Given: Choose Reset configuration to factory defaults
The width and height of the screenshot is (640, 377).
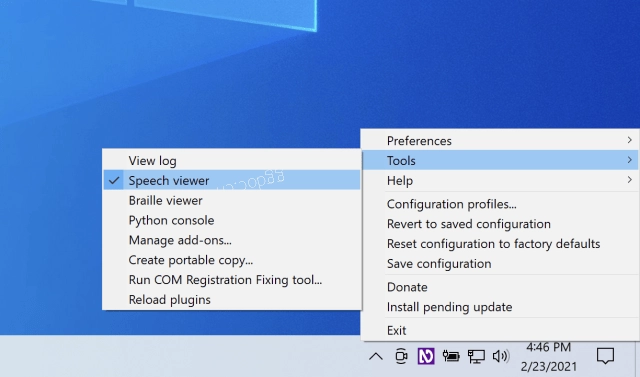Looking at the screenshot, I should (500, 244).
